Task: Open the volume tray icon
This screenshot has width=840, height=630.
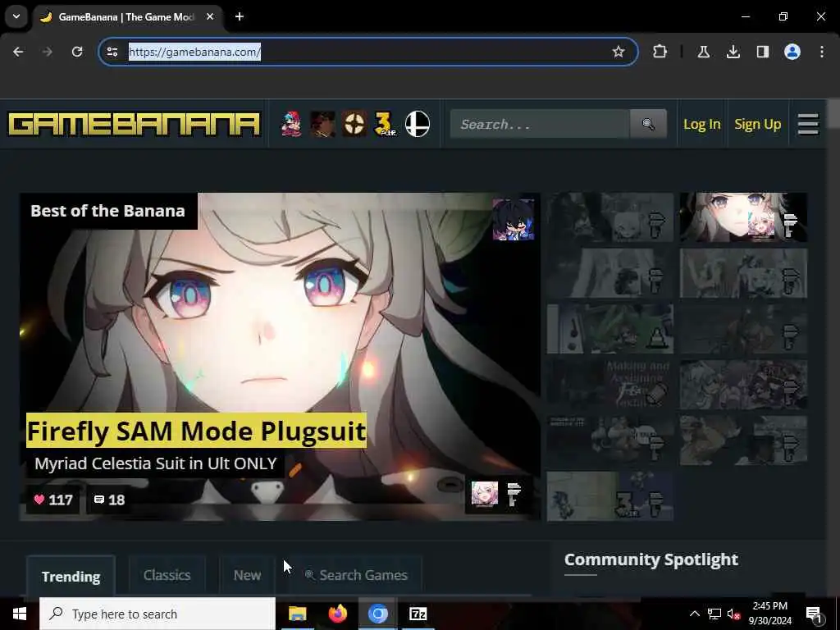Action: click(734, 614)
